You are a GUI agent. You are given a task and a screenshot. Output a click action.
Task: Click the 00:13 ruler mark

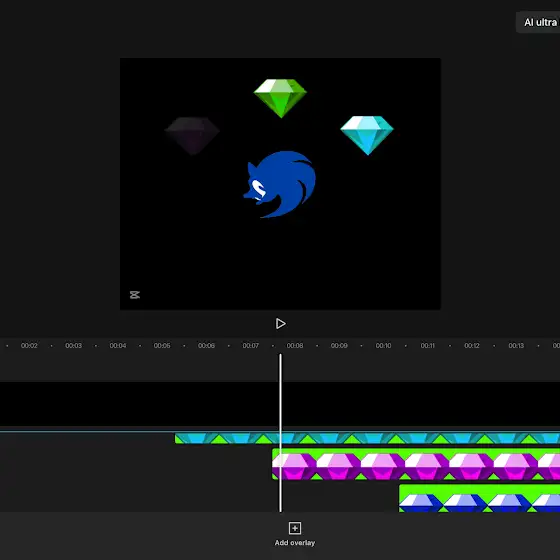coord(516,345)
